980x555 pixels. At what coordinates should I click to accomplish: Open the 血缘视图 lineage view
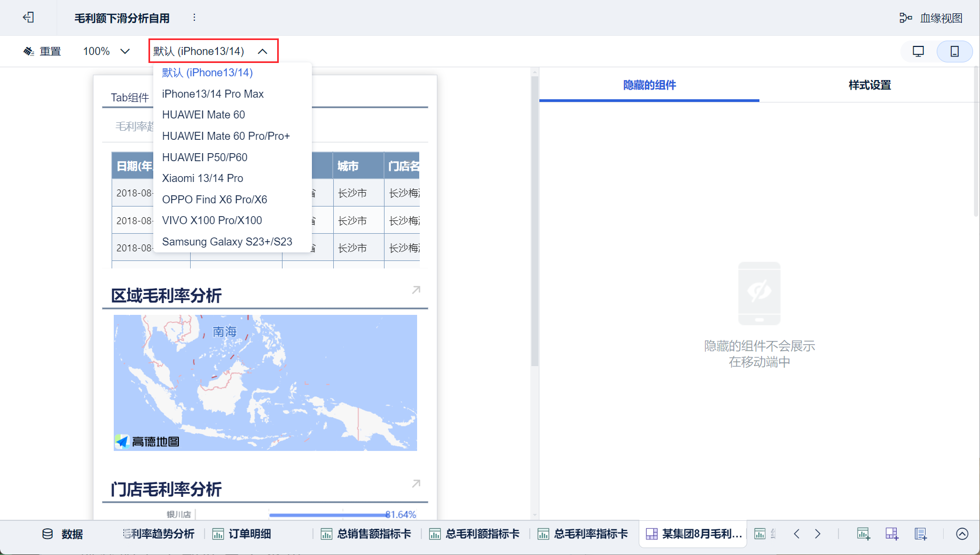pos(931,18)
